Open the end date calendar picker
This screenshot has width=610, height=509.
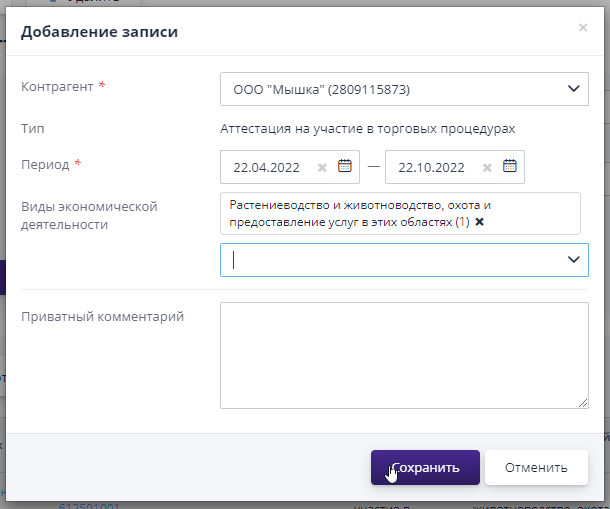click(x=509, y=167)
